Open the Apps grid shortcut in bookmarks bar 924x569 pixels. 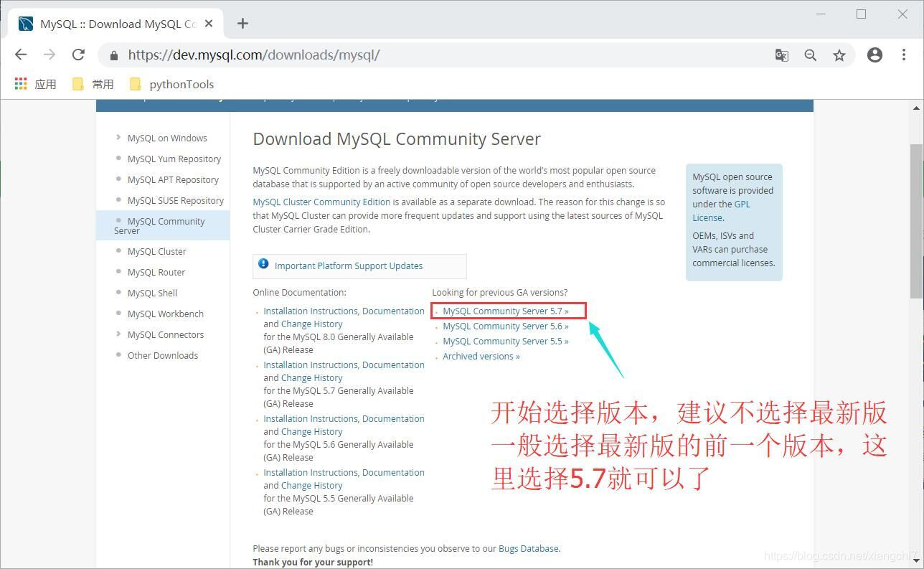tap(21, 84)
